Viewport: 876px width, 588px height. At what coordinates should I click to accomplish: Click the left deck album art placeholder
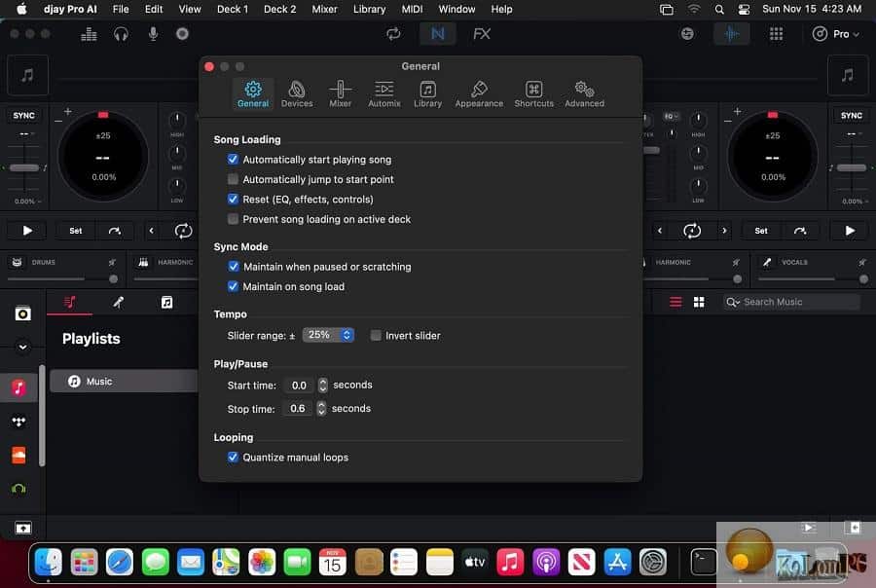point(27,75)
